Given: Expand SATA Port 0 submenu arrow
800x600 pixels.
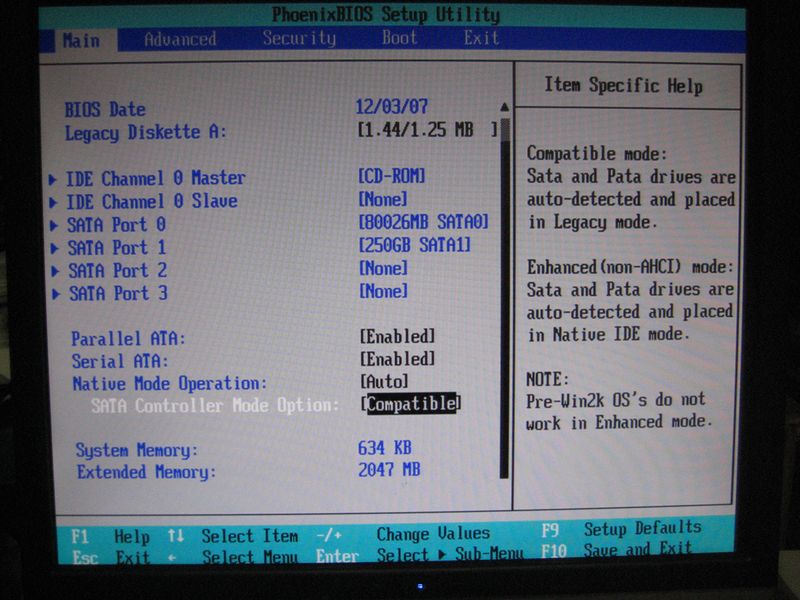Looking at the screenshot, I should point(54,226).
